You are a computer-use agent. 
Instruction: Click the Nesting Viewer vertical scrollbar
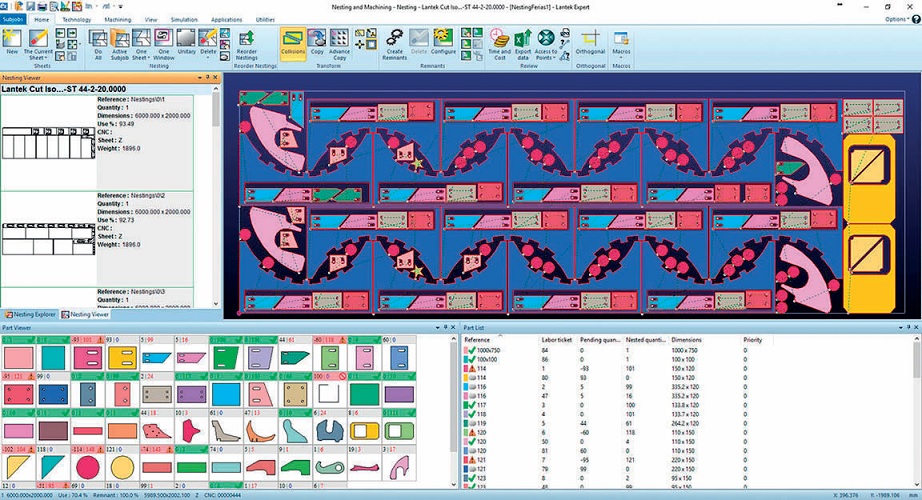tap(216, 195)
